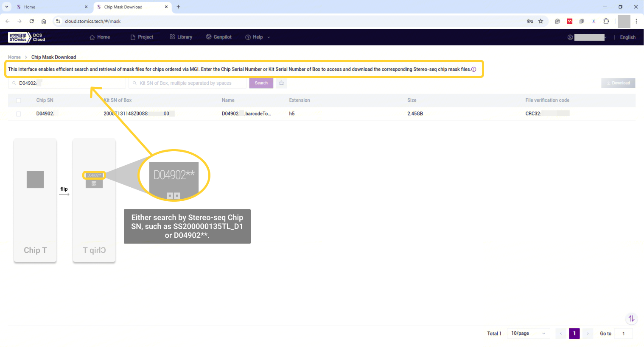This screenshot has height=347, width=644.
Task: Open the Library menu item
Action: pyautogui.click(x=181, y=37)
